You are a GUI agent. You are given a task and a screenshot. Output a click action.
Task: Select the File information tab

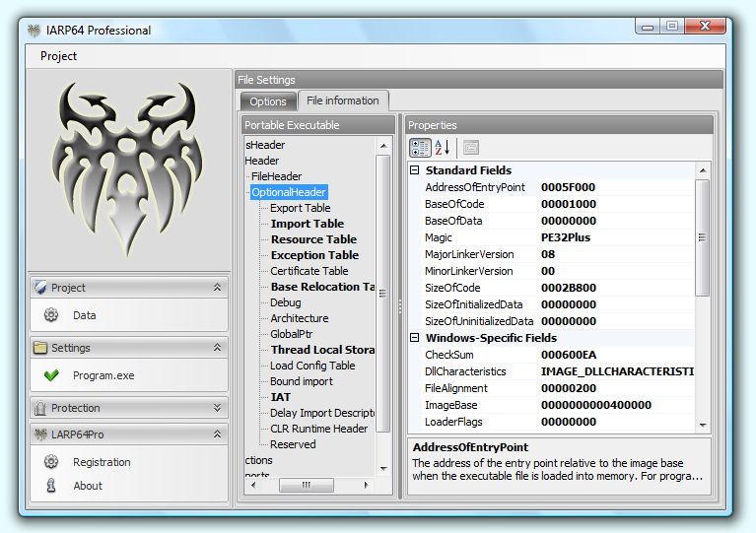click(x=343, y=100)
